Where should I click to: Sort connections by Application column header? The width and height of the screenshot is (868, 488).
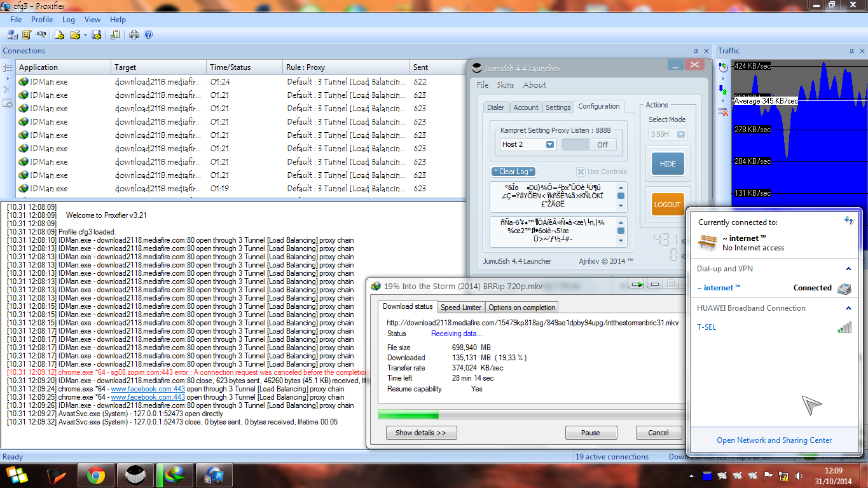coord(64,67)
